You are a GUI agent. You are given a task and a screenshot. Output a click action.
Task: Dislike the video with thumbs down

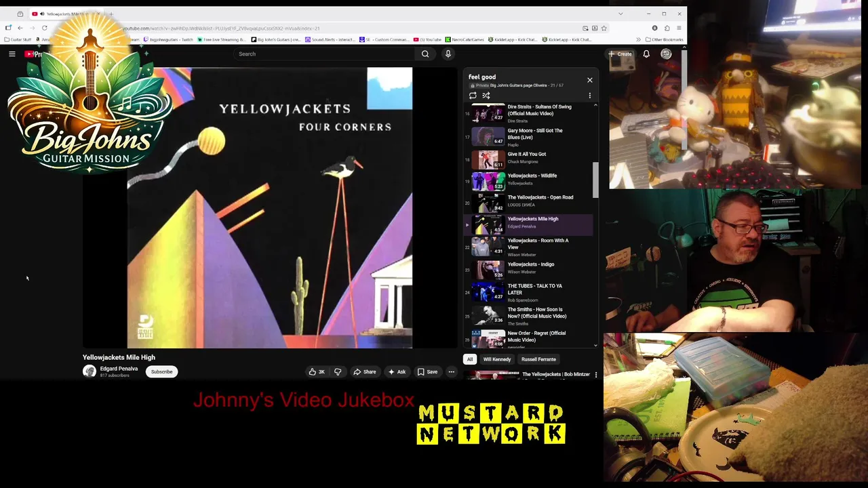[338, 371]
